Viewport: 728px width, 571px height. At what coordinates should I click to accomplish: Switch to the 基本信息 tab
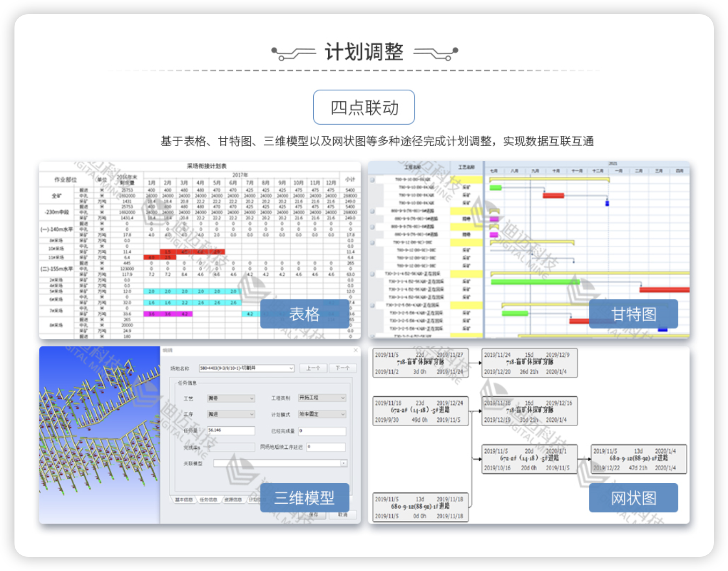183,499
